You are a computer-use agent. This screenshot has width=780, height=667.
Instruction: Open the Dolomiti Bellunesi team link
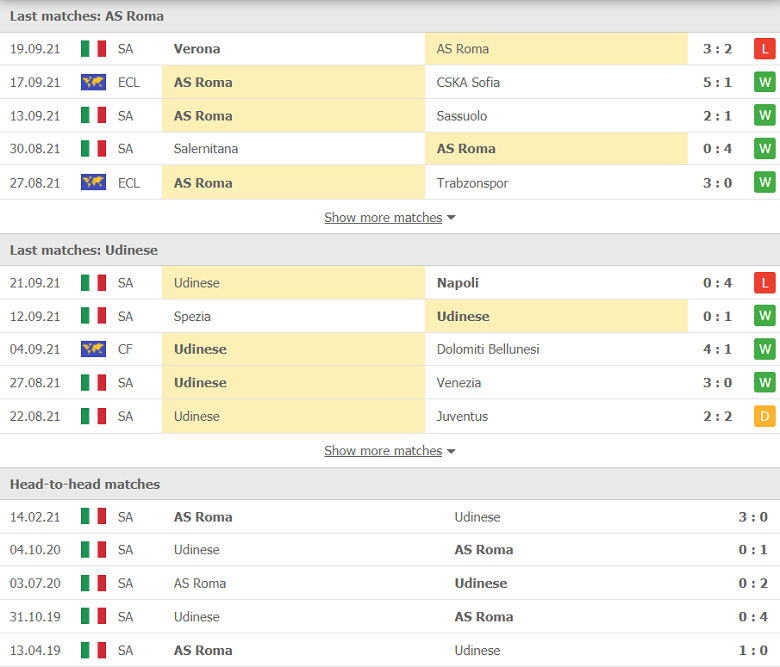click(488, 349)
